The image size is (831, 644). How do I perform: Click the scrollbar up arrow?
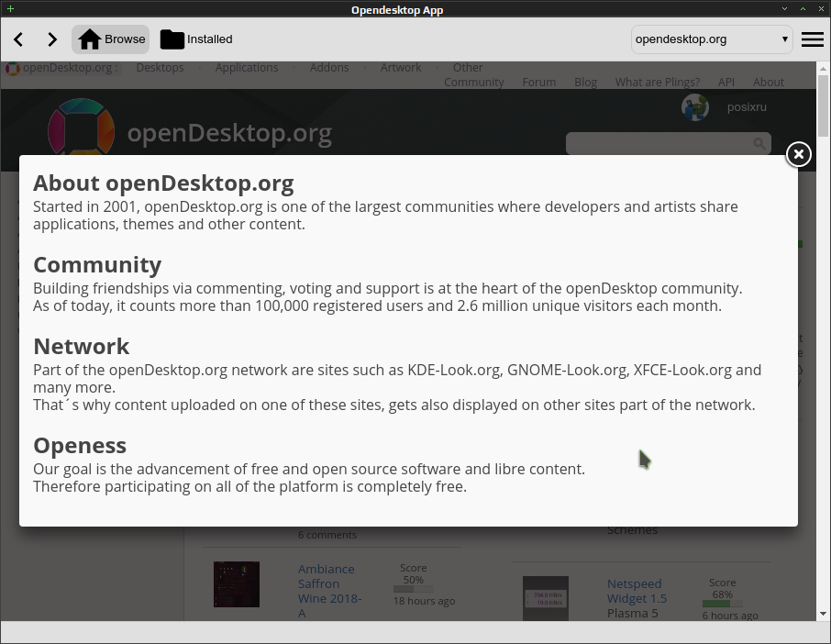(x=823, y=69)
